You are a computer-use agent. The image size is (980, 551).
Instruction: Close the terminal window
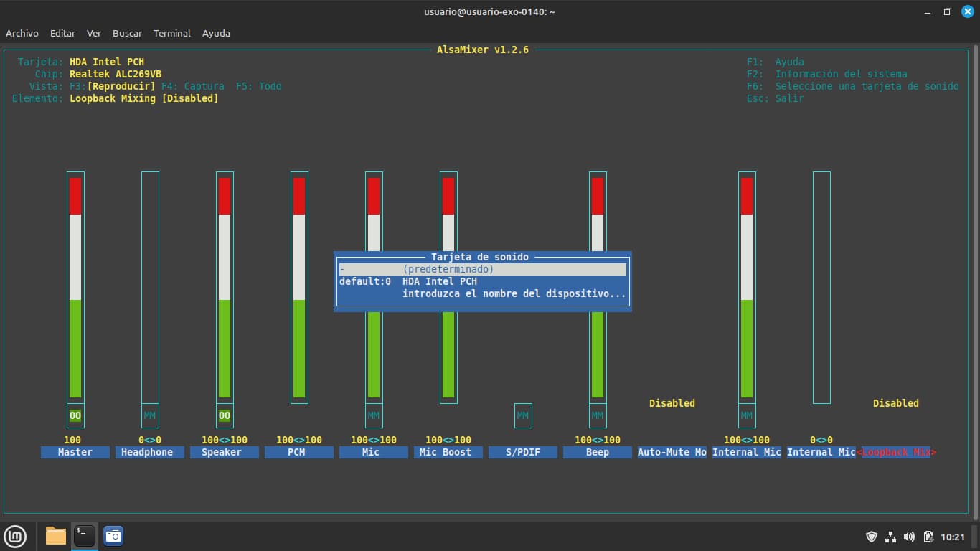click(967, 11)
